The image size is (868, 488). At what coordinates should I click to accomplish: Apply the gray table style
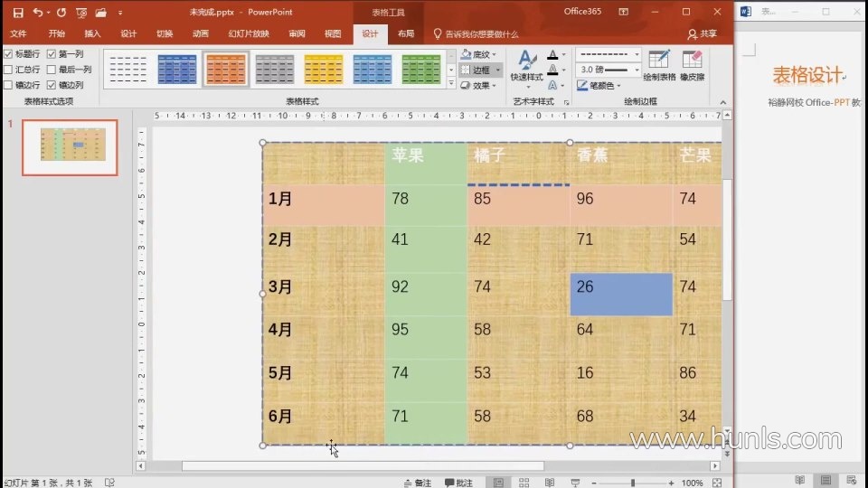click(x=275, y=70)
